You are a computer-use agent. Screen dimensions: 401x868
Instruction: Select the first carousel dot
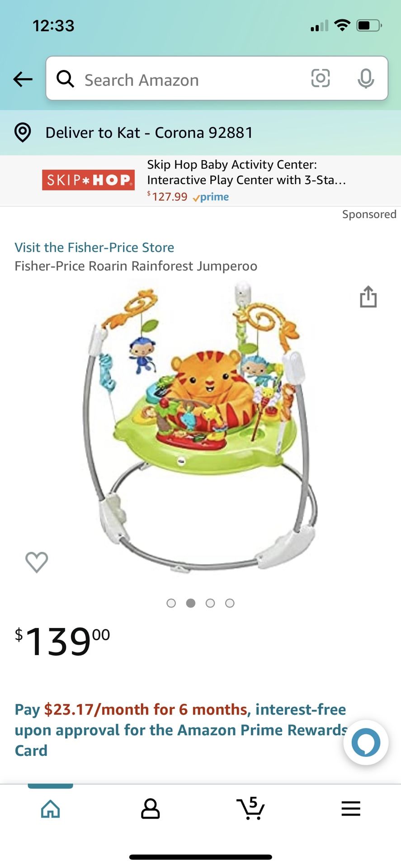point(171,603)
